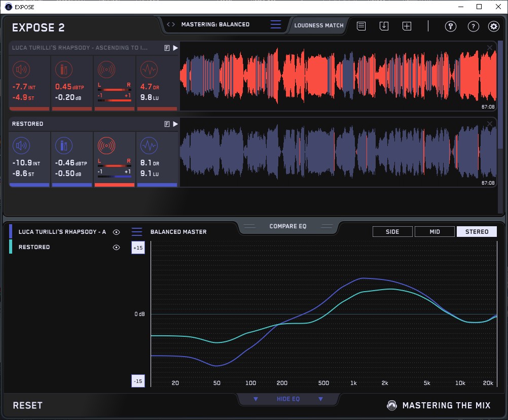Screen dimensions: 508x420
Task: Toggle the Loudness Match button
Action: pyautogui.click(x=319, y=25)
